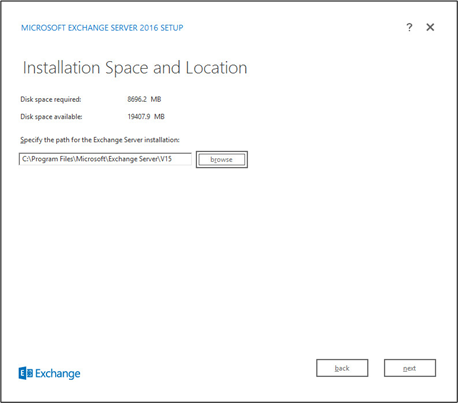This screenshot has height=403, width=458.
Task: Select the 8696.2 required space value
Action: tap(137, 99)
